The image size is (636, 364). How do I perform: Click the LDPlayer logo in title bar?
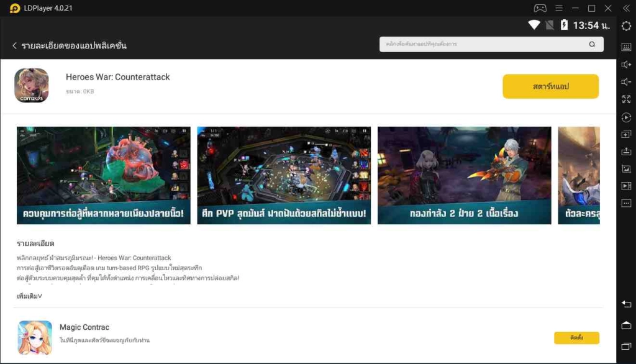(15, 8)
